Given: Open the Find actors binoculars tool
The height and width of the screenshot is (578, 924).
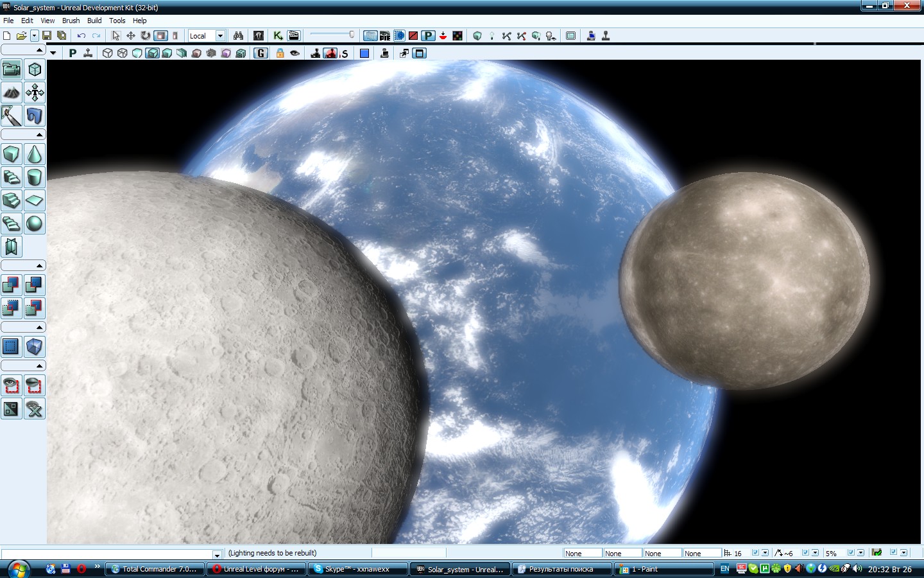Looking at the screenshot, I should coord(238,36).
